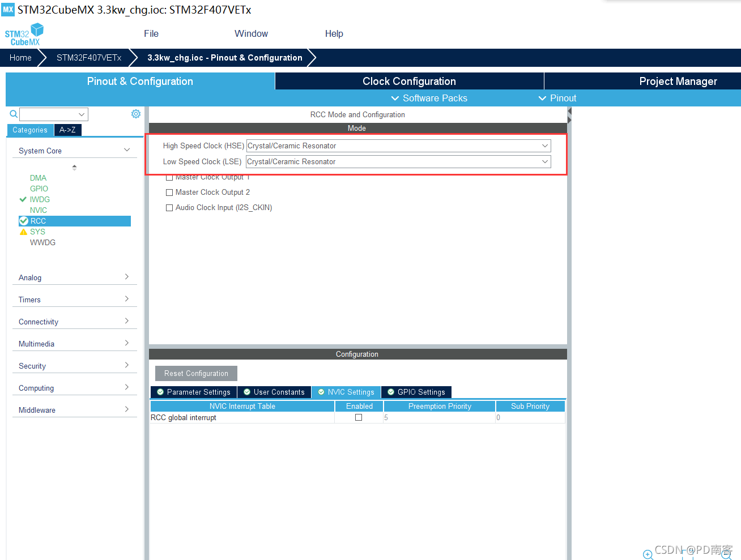
Task: Open the High Speed Clock (HSE) dropdown
Action: point(398,146)
